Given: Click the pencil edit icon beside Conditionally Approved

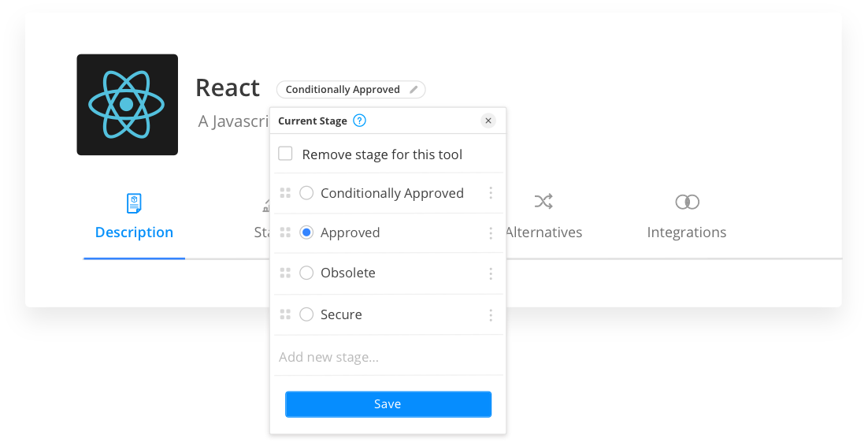Looking at the screenshot, I should coord(414,90).
